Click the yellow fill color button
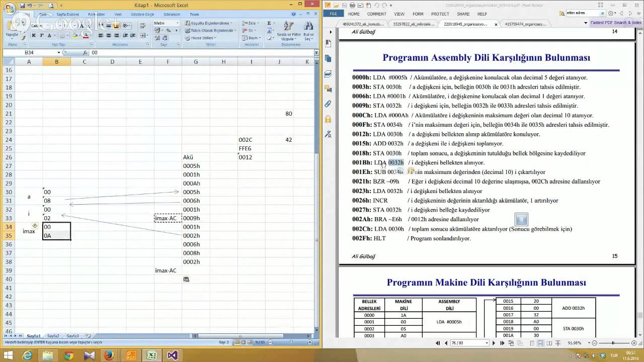The image size is (644, 362). tap(75, 36)
